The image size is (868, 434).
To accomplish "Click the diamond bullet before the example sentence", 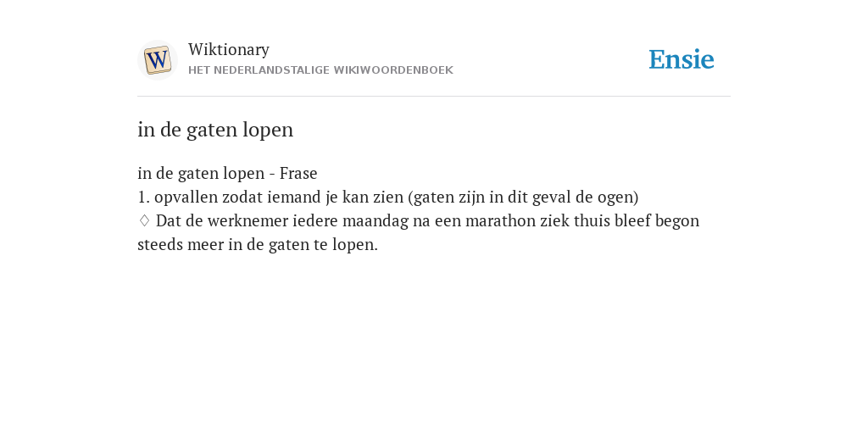I will pos(144,221).
